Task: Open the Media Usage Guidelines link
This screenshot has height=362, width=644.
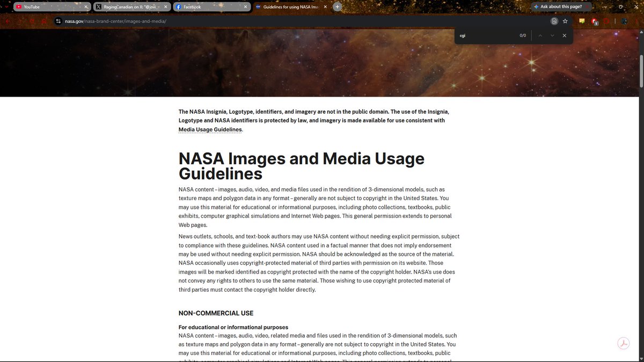Action: pyautogui.click(x=210, y=129)
